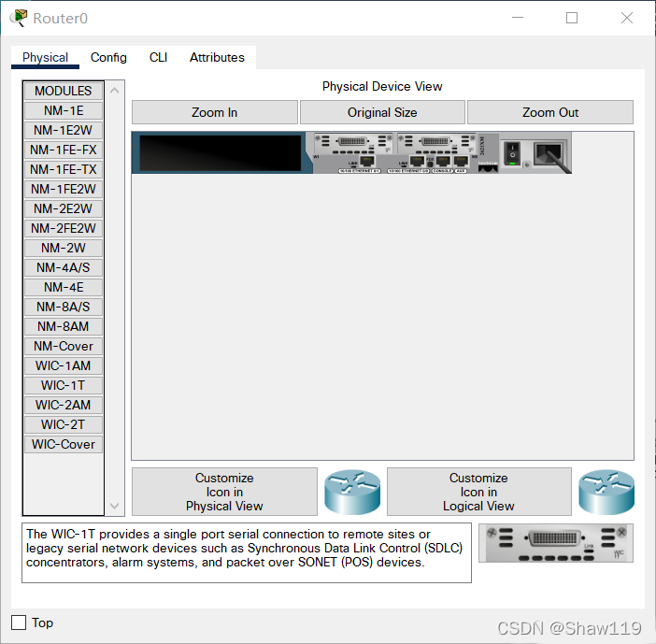The height and width of the screenshot is (644, 656).
Task: Click the logical view router icon
Action: tap(606, 492)
